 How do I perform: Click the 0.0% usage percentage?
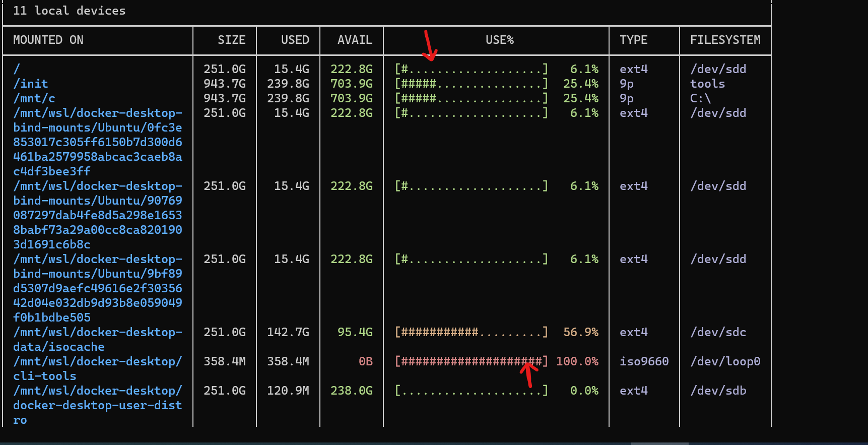[584, 391]
